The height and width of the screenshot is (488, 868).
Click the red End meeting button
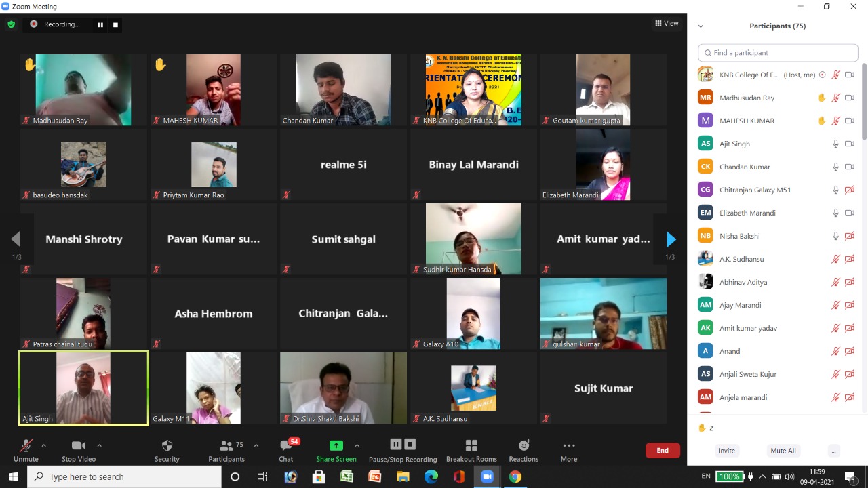663,450
